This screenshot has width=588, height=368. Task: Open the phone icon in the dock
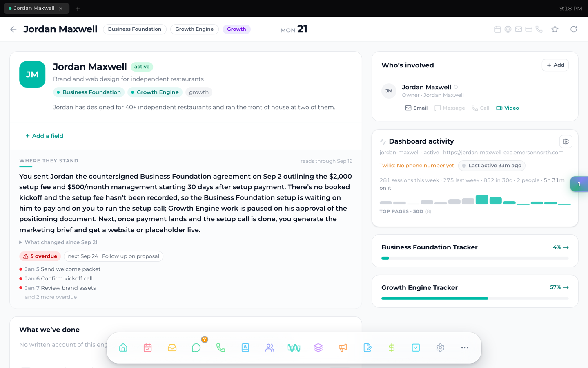220,348
